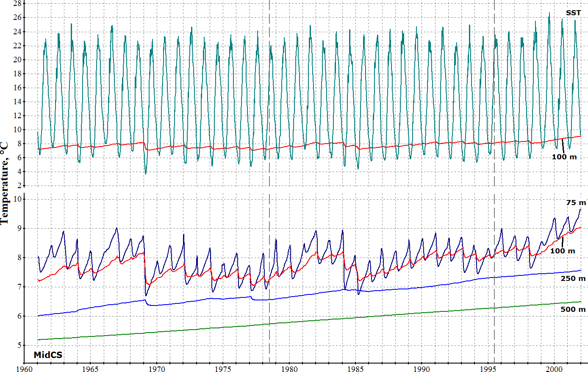Viewport: 588px width, 372px height.
Task: Click the Temperature, °C axis title
Action: [4, 182]
